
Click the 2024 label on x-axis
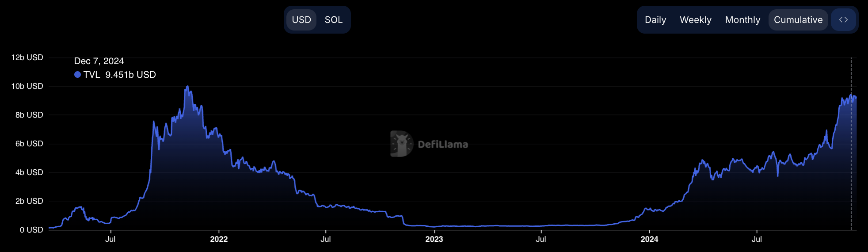[x=649, y=239]
